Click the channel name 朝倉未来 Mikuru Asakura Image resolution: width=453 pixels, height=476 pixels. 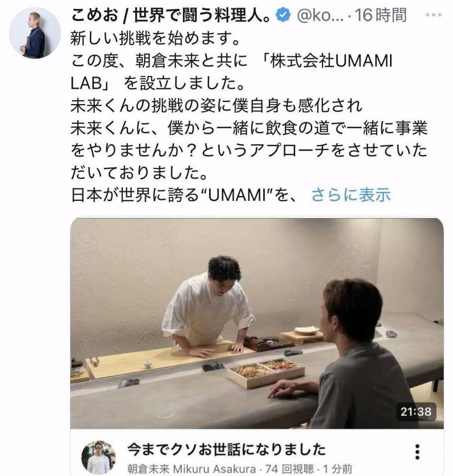click(191, 469)
